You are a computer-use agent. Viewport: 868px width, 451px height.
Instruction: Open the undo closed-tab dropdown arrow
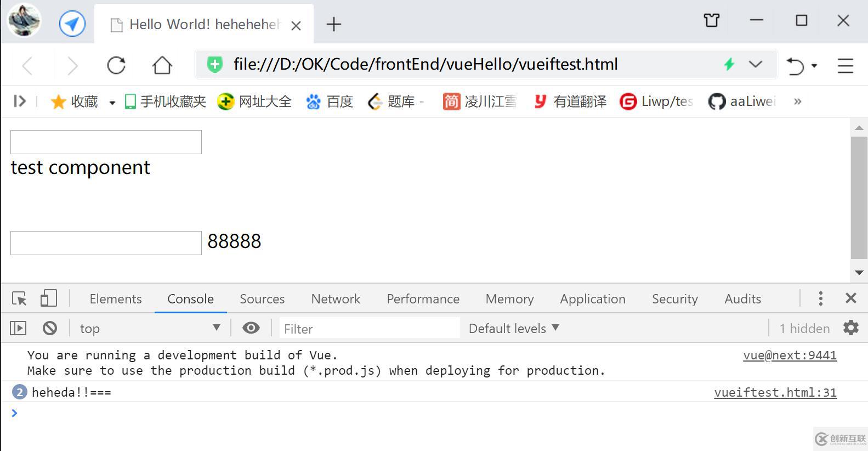(814, 66)
